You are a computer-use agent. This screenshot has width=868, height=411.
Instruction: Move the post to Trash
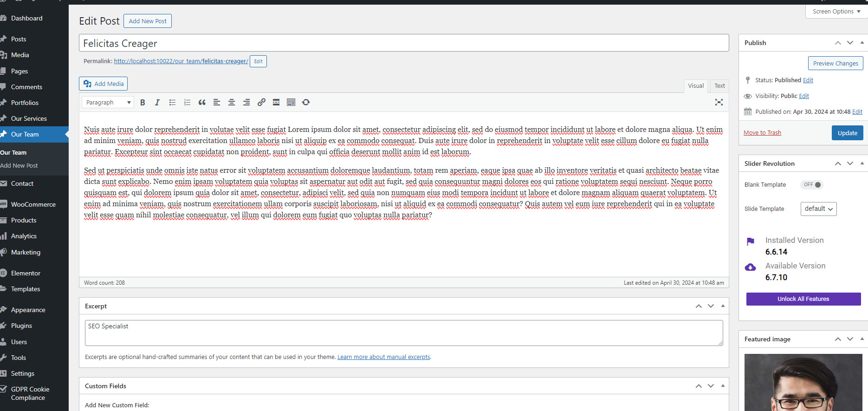[x=762, y=133]
